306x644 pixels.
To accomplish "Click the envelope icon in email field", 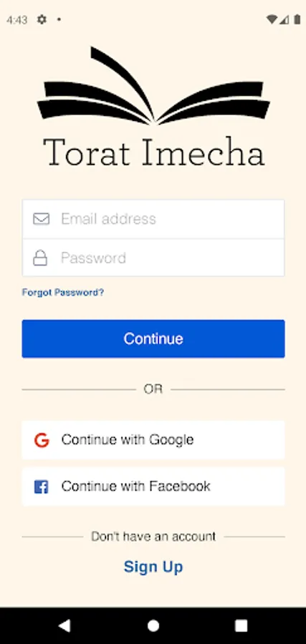I will pos(41,219).
